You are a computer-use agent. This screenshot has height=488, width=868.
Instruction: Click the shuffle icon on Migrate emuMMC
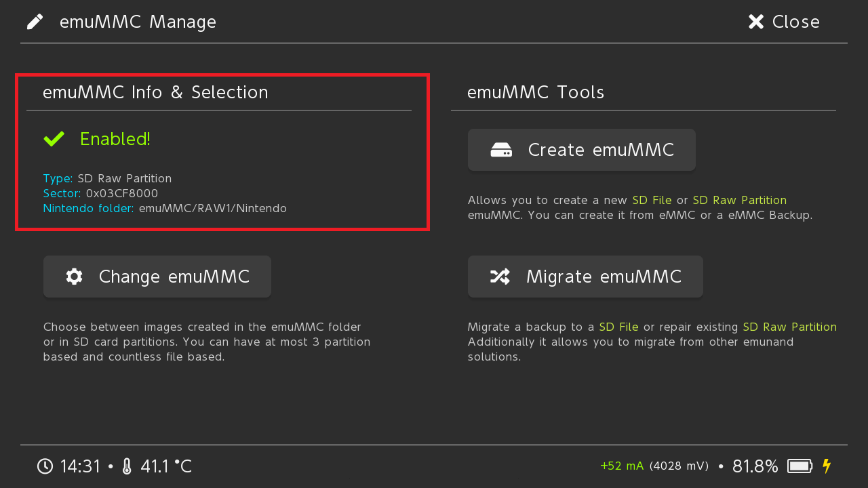pyautogui.click(x=500, y=277)
